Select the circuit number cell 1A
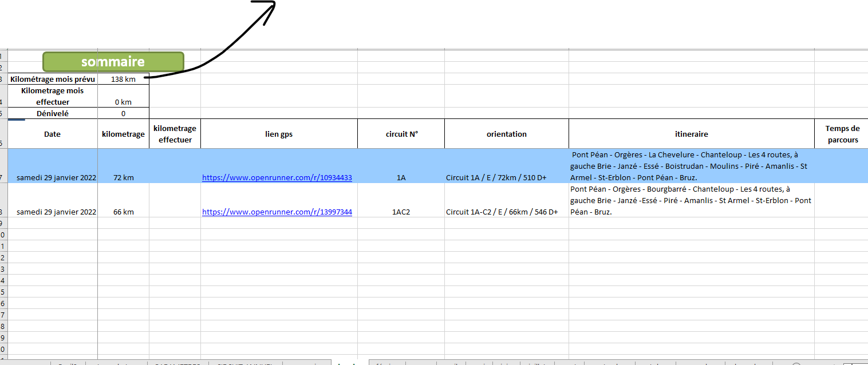This screenshot has width=868, height=365. pos(401,178)
